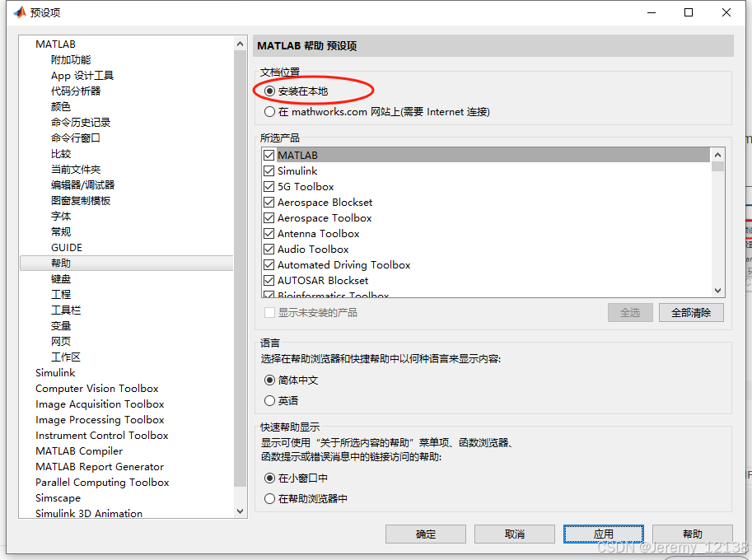Select Instrument Control Toolbox tree item
752x560 pixels.
click(x=101, y=436)
